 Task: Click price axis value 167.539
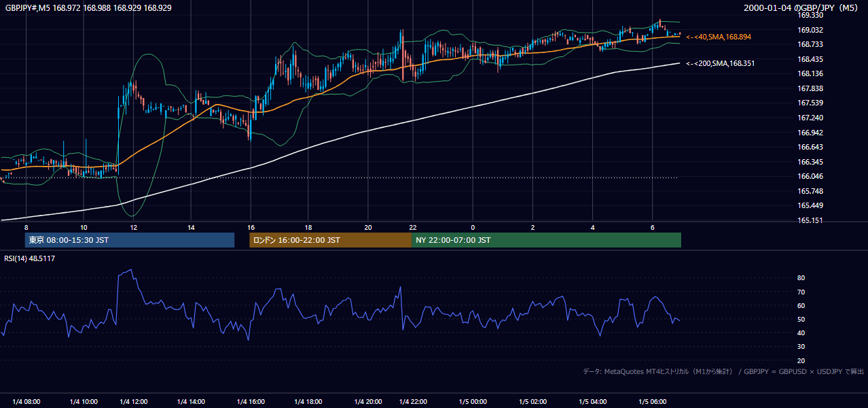point(810,103)
